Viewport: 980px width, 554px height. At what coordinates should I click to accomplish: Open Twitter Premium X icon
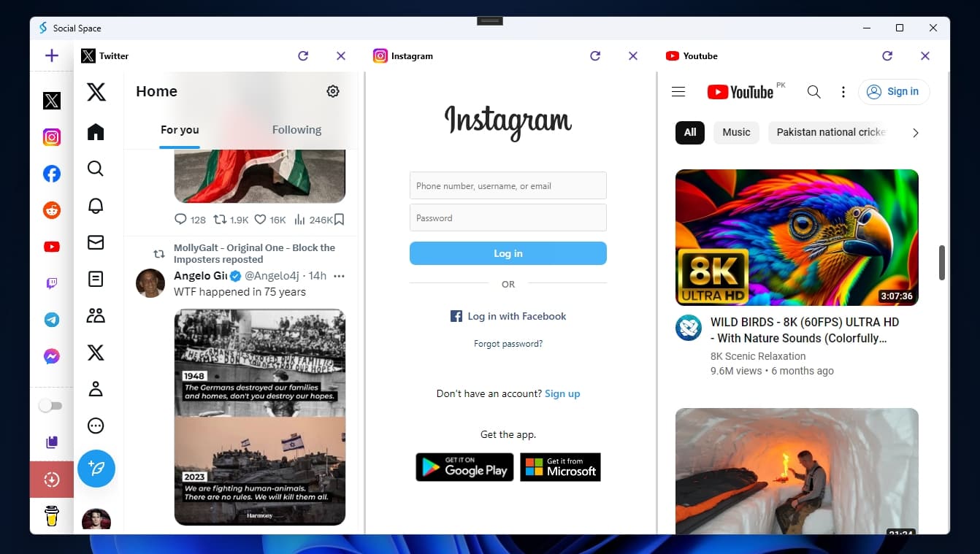tap(96, 353)
